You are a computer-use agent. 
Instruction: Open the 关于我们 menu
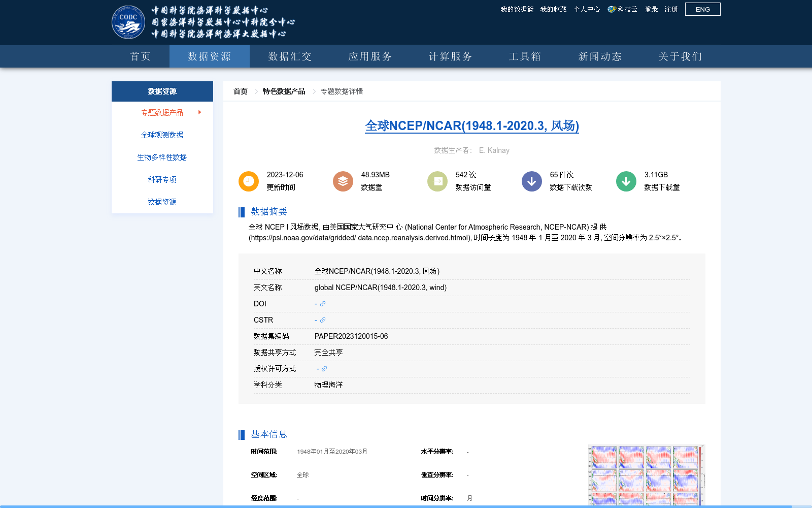[681, 56]
